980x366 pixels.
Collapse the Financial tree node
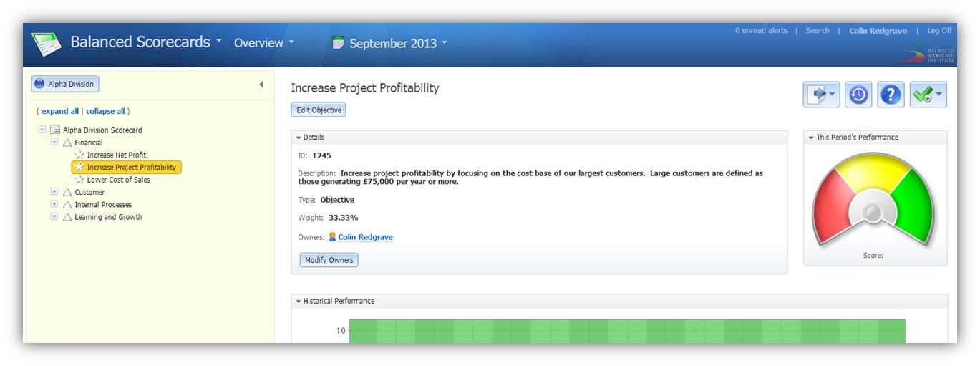tap(54, 142)
